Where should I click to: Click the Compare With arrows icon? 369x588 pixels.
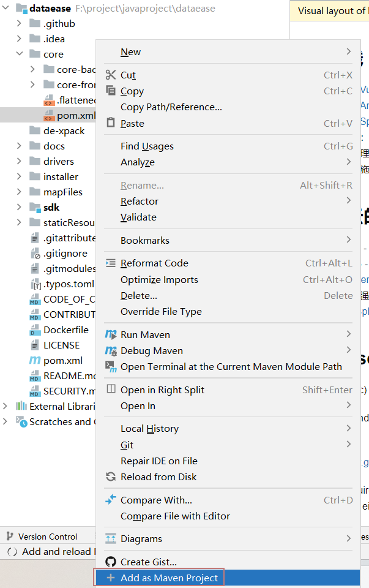111,500
